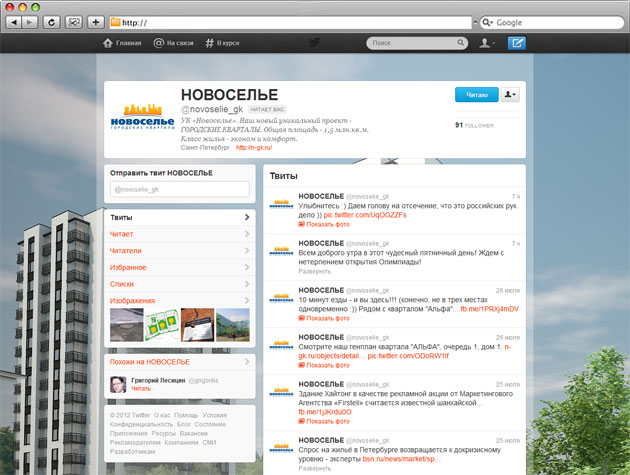Open Разработчикам footer link
The image size is (630, 475).
point(132,452)
